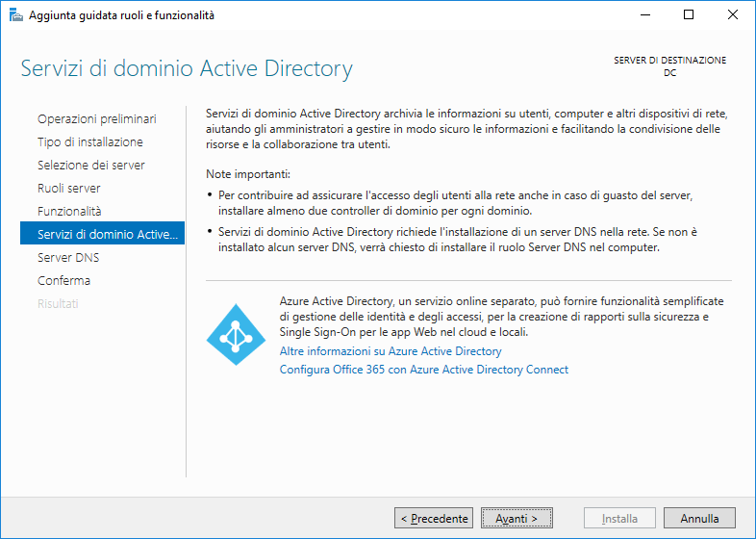
Task: Maximize the wizard window
Action: coord(689,15)
